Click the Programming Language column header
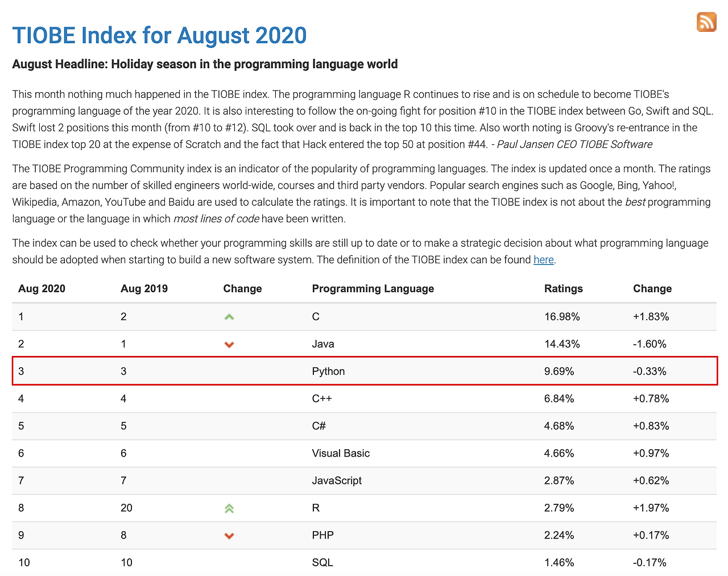This screenshot has height=576, width=728. click(x=373, y=288)
